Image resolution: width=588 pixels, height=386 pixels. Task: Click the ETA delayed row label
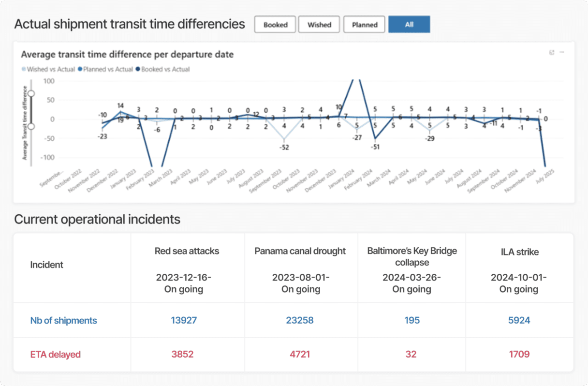pos(56,354)
